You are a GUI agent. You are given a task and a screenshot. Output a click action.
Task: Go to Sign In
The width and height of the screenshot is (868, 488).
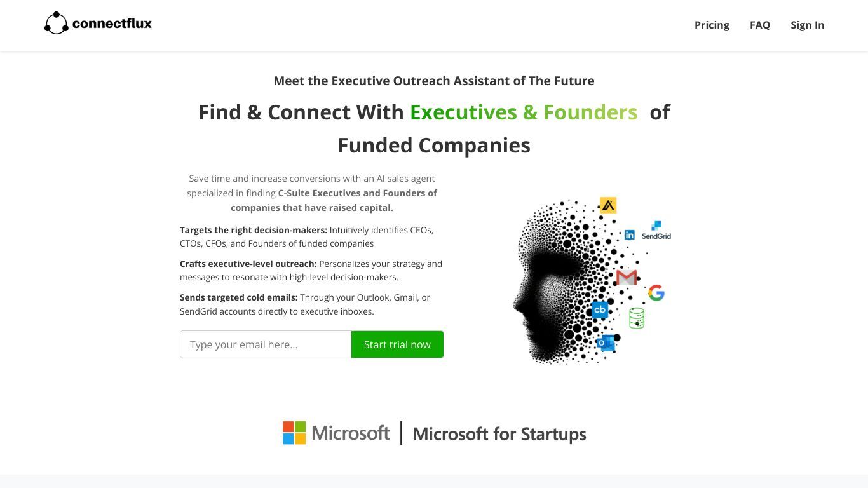807,25
